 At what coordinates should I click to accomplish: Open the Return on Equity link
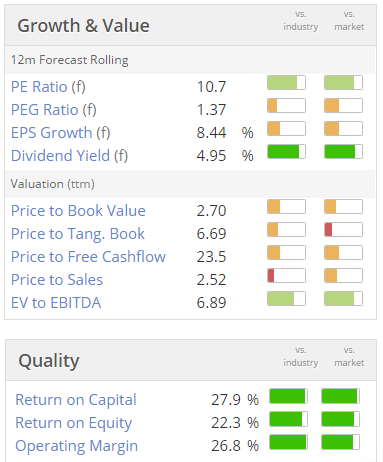(x=74, y=423)
